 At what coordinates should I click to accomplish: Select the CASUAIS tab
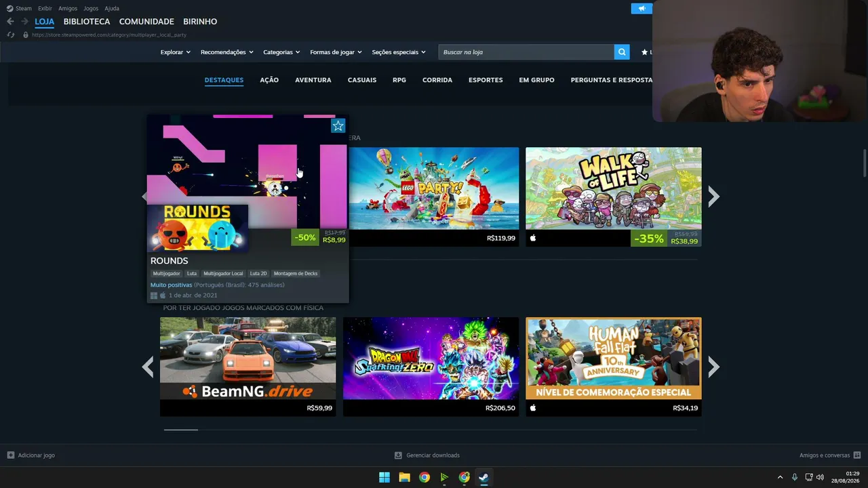coord(362,80)
